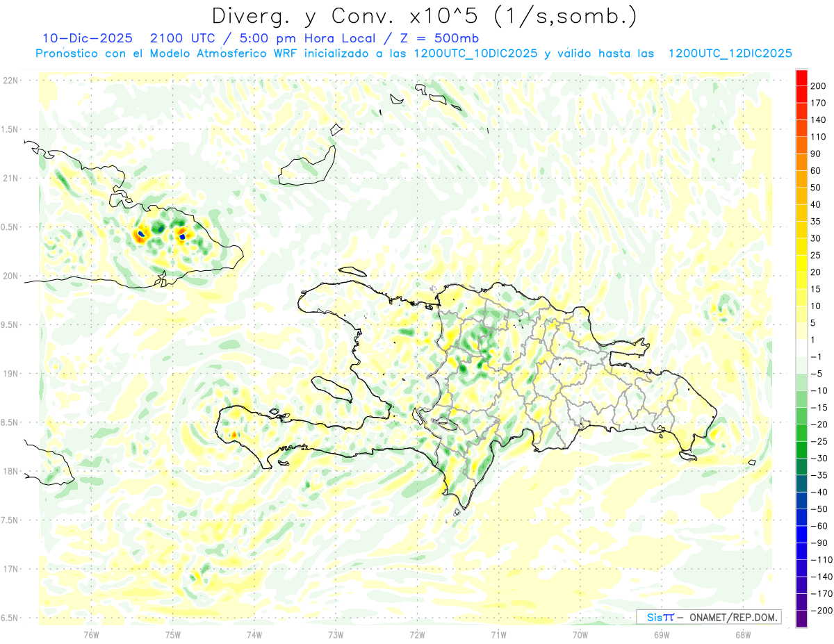Click the colorbar label '-30'
This screenshot has width=834, height=644.
pyautogui.click(x=819, y=459)
